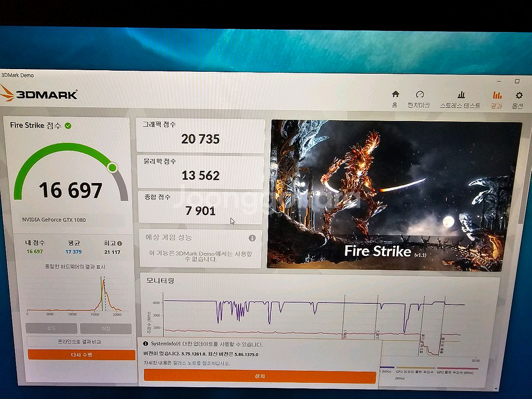Click 내 점수 value 16 697
Viewport: 532px width, 399px height.
click(35, 252)
